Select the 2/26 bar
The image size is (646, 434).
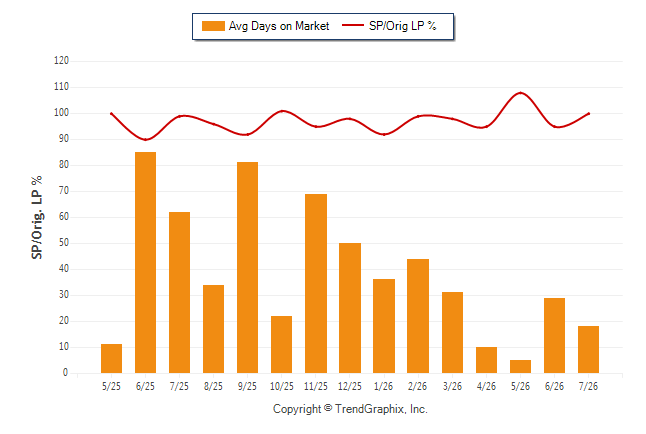tap(418, 316)
